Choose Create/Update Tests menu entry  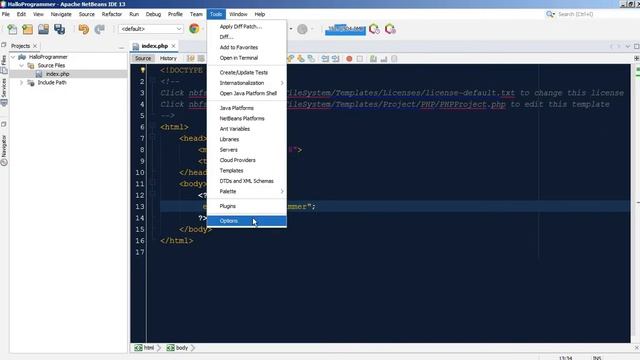(247, 72)
